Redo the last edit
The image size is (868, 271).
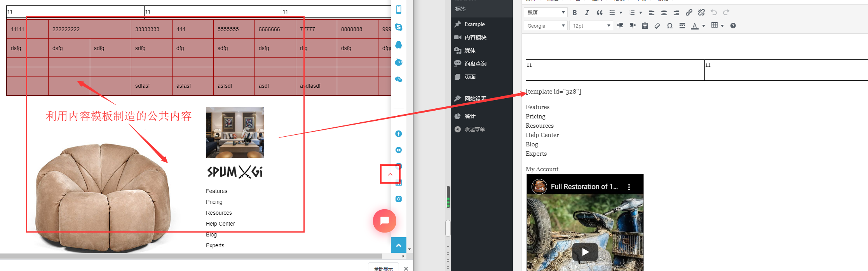(x=726, y=12)
